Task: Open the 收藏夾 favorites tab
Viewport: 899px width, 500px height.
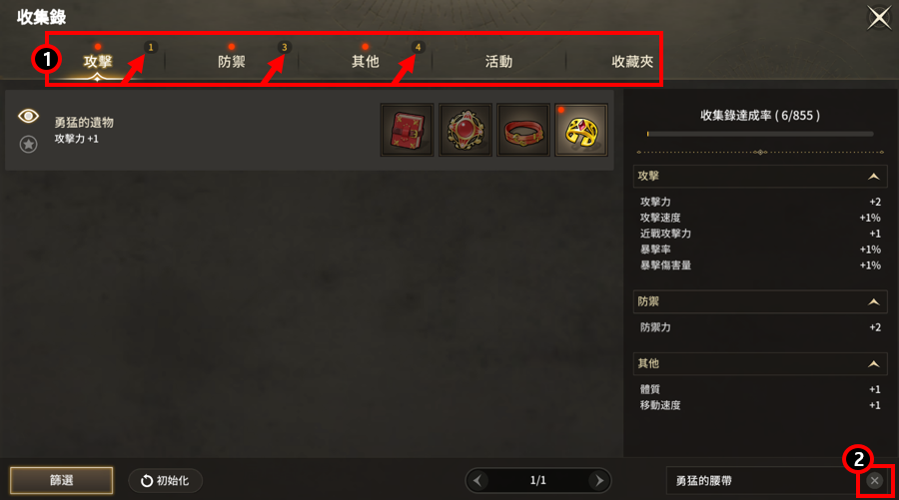Action: (x=632, y=61)
